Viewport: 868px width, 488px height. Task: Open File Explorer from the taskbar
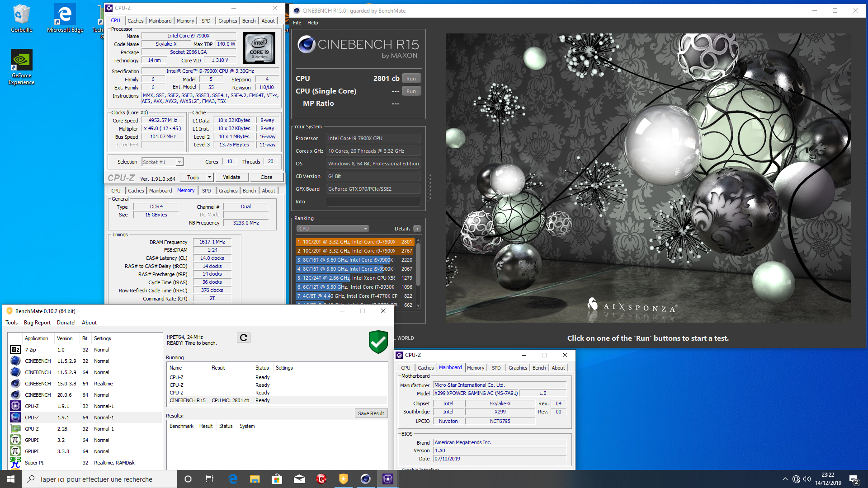(255, 479)
